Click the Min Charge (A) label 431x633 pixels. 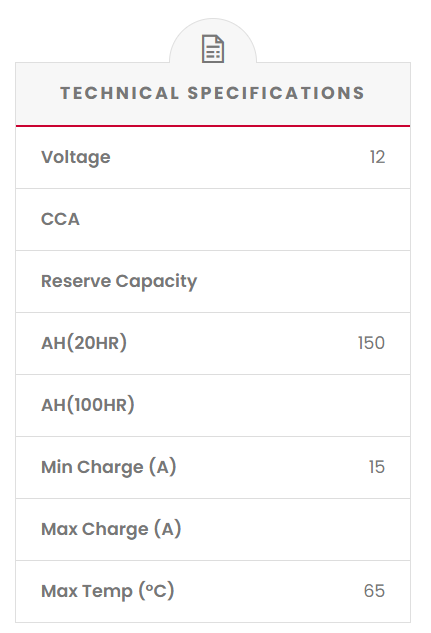(109, 467)
